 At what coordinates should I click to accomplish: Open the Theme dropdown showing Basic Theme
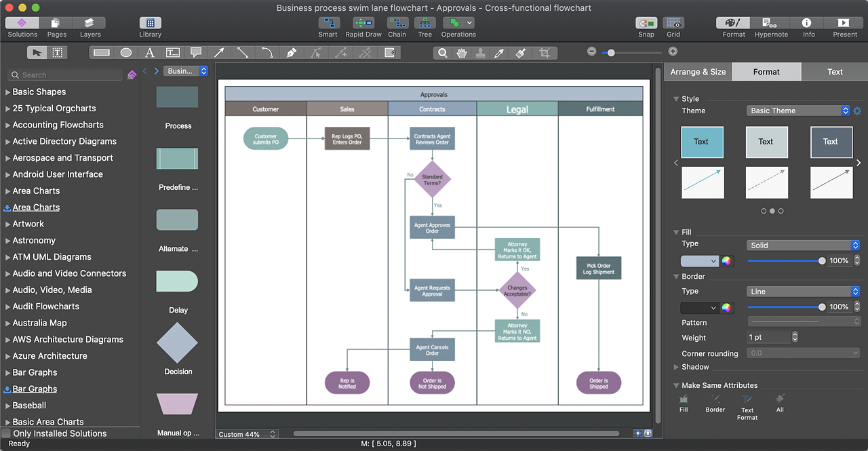[798, 110]
